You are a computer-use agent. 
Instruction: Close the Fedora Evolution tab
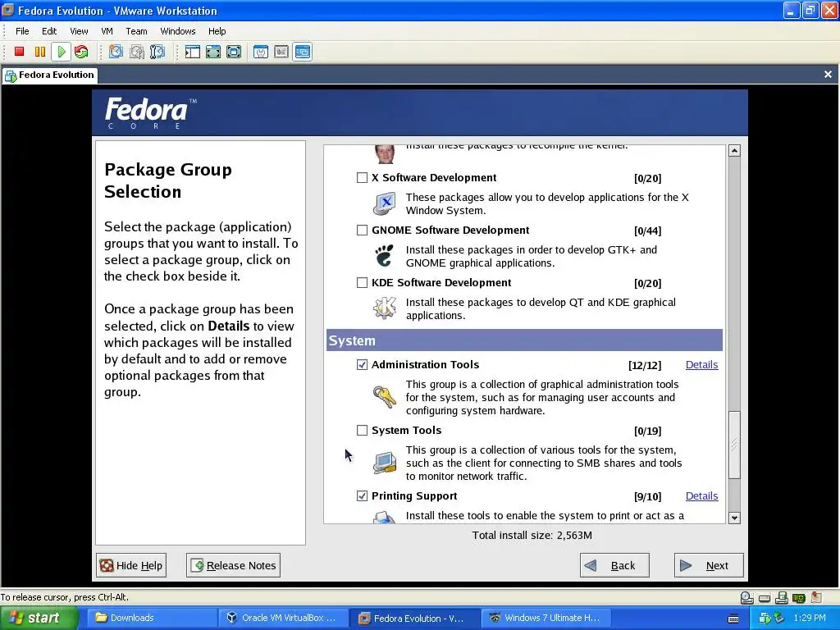828,75
